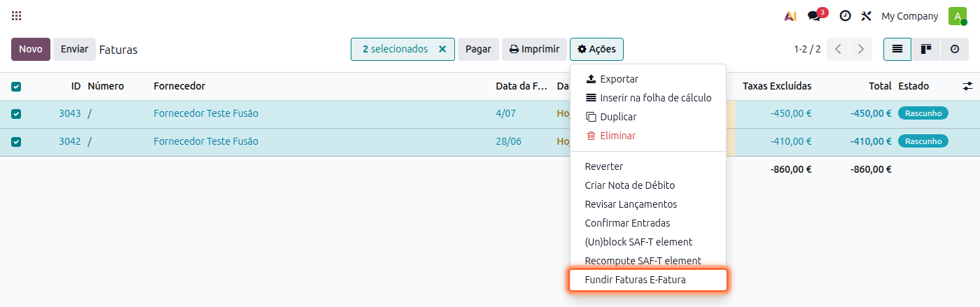Switch to list view
This screenshot has height=307, width=980.
point(897,50)
